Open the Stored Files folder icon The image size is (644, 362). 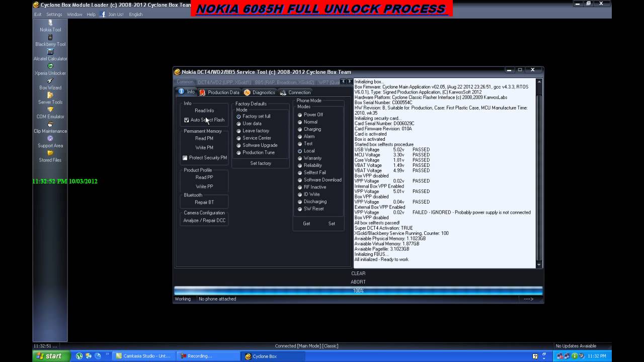50,153
